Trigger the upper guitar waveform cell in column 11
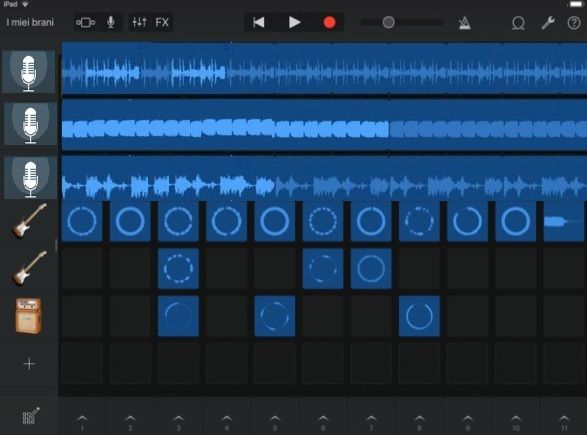This screenshot has width=587, height=435. point(564,221)
